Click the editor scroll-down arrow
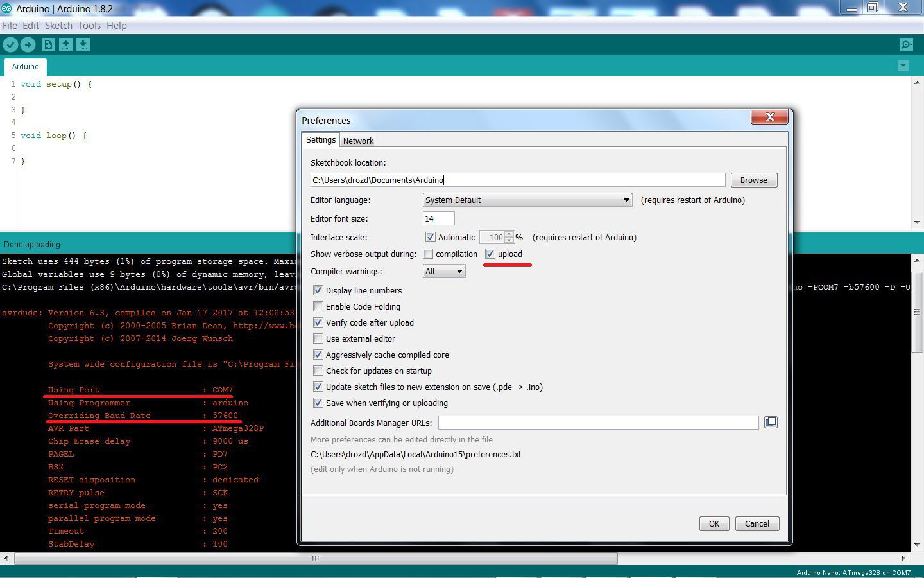The height and width of the screenshot is (578, 924). coord(917,222)
